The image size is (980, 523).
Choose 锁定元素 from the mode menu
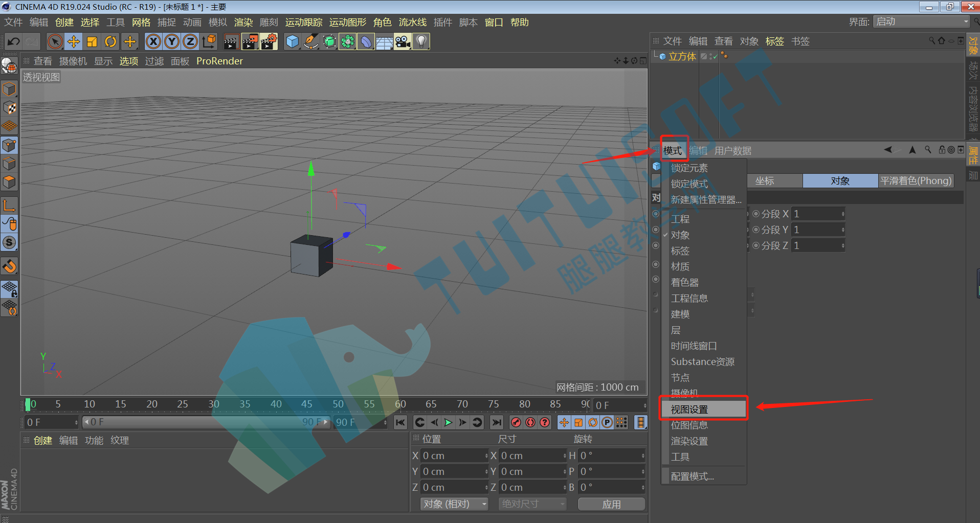(689, 168)
